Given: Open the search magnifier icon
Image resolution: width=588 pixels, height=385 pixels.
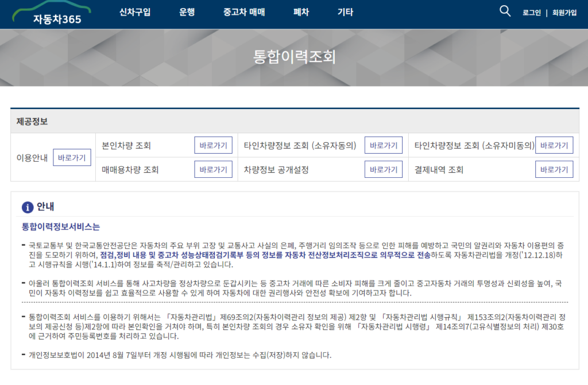Looking at the screenshot, I should click(x=505, y=11).
